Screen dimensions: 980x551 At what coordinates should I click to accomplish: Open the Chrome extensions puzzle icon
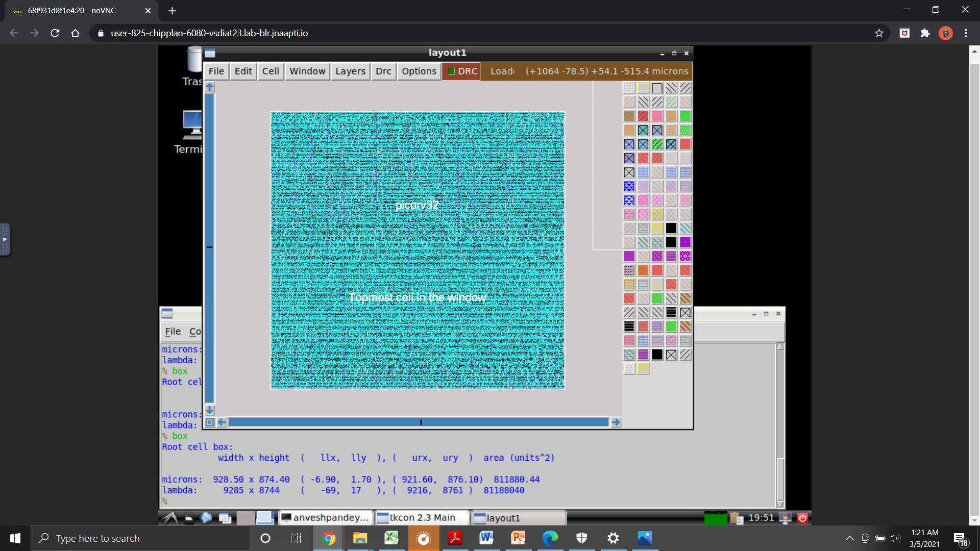(925, 33)
